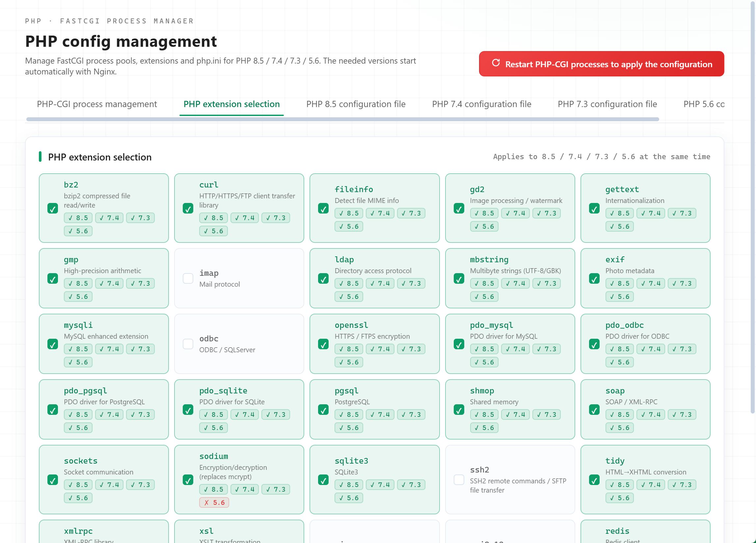Disable the fileinfo extension checkbox

(323, 209)
